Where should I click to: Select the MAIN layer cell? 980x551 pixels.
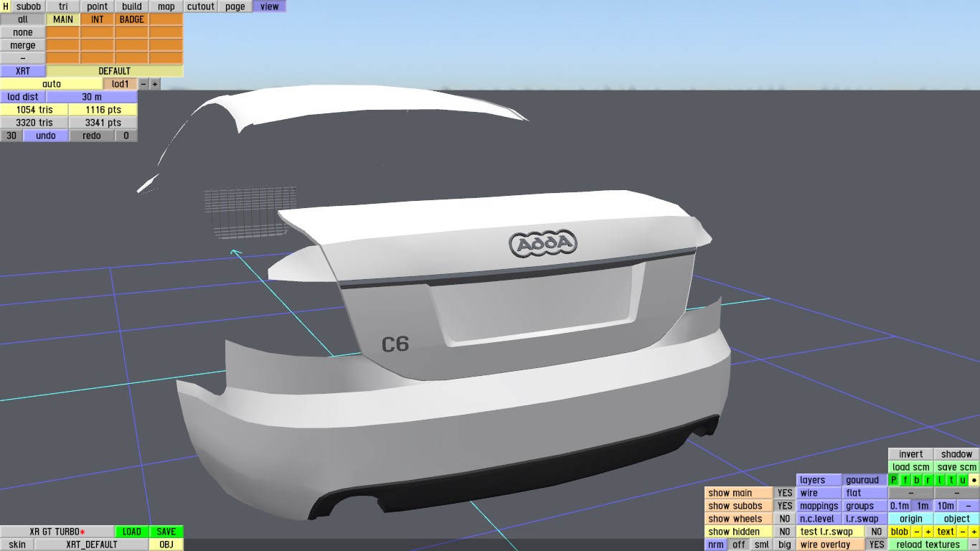coord(63,19)
